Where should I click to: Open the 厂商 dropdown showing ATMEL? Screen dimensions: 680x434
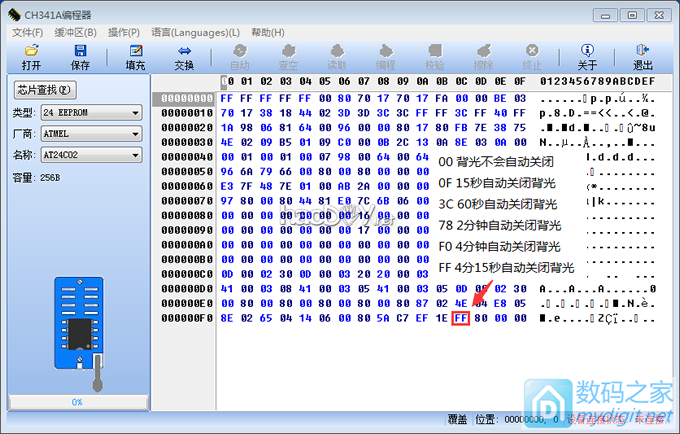point(91,133)
